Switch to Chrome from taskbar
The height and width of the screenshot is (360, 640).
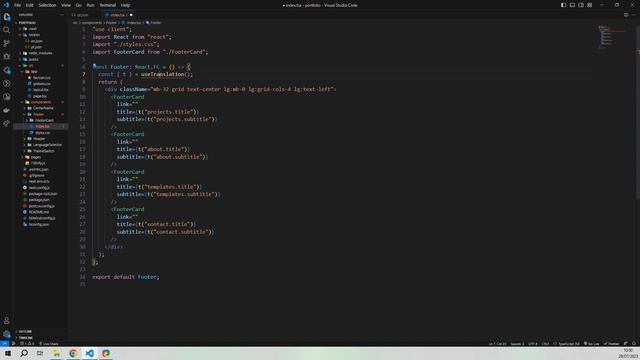73,353
